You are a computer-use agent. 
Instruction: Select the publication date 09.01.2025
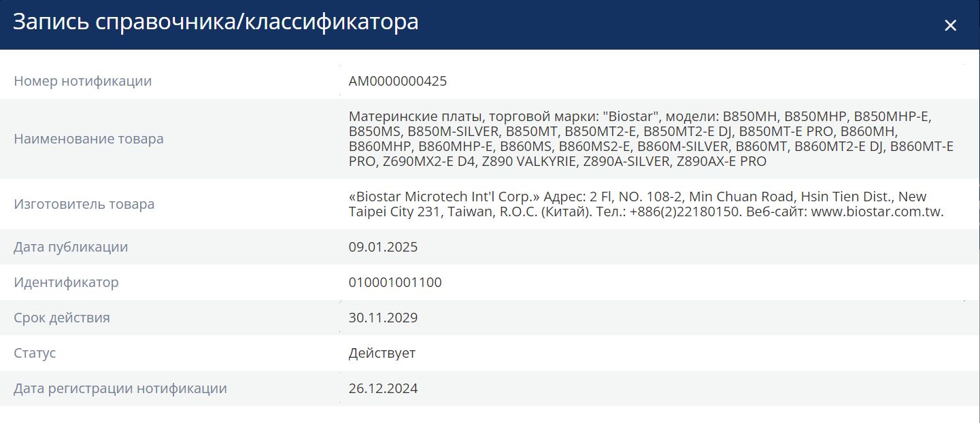(x=383, y=247)
